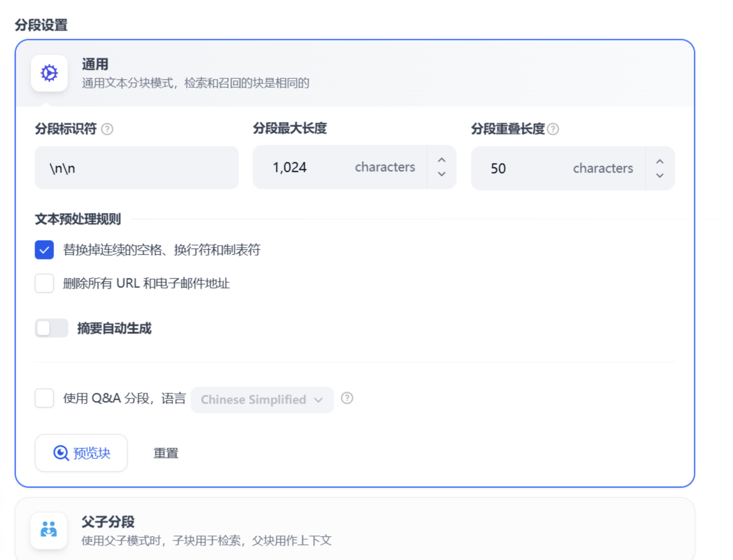Open help tooltip beside 分段重叠长度
This screenshot has height=560, width=733.
553,129
